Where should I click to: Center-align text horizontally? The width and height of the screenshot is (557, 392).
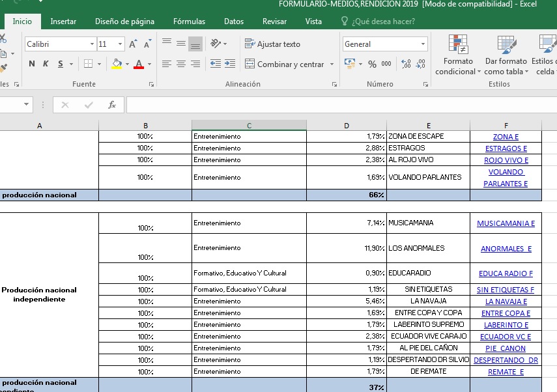[x=180, y=64]
